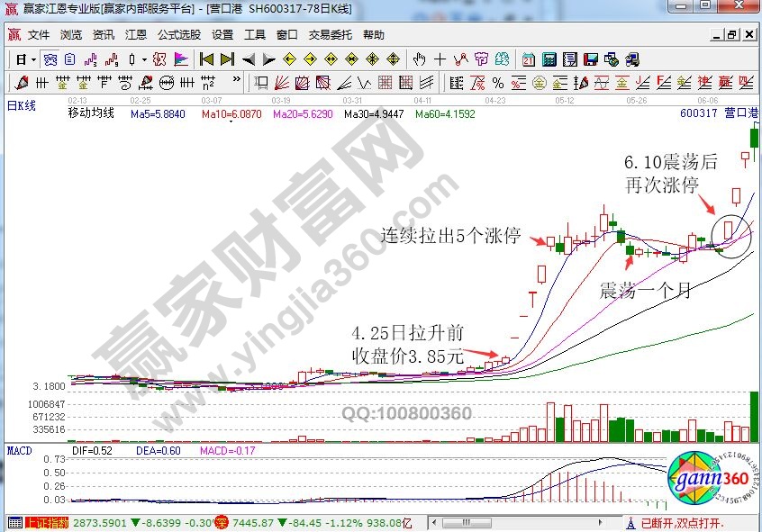Click the jump-to-last-record arrow icon
This screenshot has height=532, width=762.
click(226, 59)
